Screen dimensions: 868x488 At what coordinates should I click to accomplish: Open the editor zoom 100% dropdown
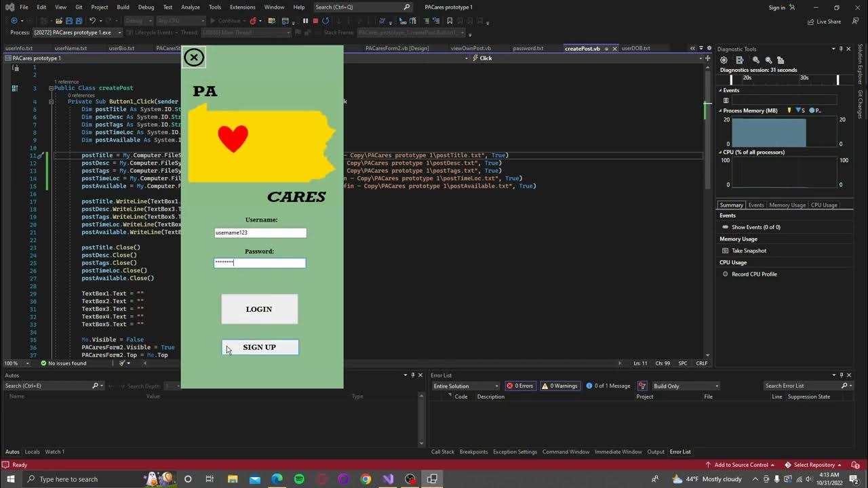click(18, 363)
